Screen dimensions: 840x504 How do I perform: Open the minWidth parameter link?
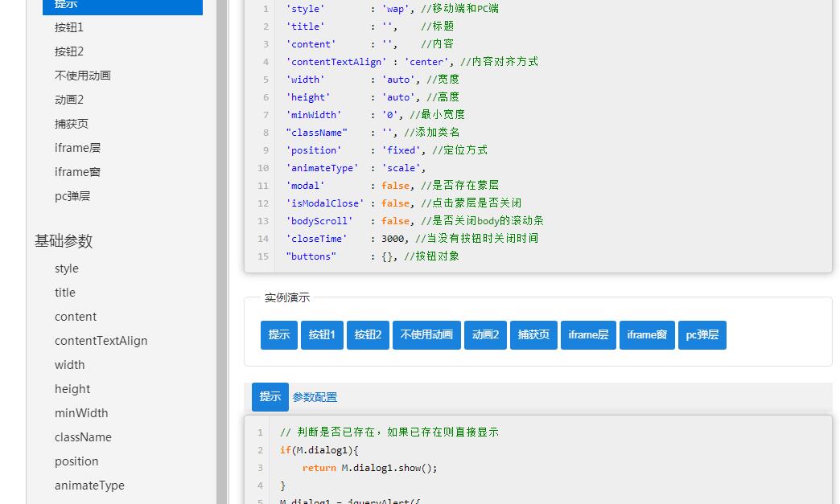pos(81,413)
